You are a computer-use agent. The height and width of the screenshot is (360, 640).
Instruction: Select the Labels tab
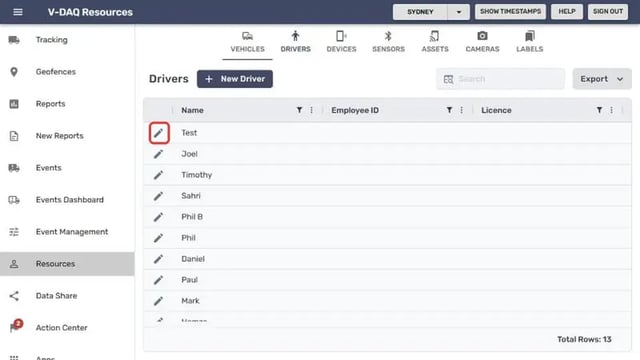[x=529, y=42]
